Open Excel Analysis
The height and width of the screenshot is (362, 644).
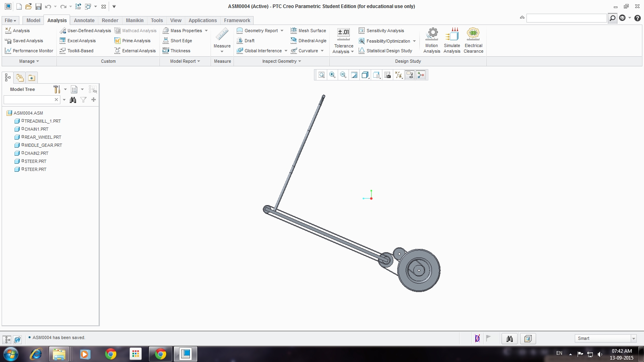[x=78, y=41]
